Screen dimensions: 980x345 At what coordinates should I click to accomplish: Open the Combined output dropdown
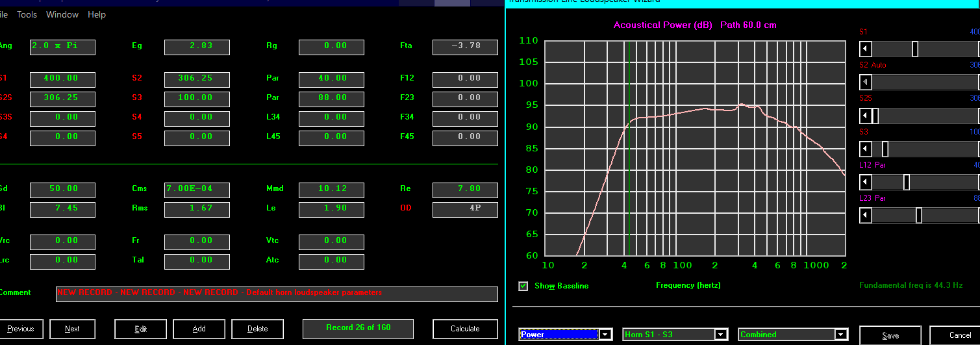(842, 335)
